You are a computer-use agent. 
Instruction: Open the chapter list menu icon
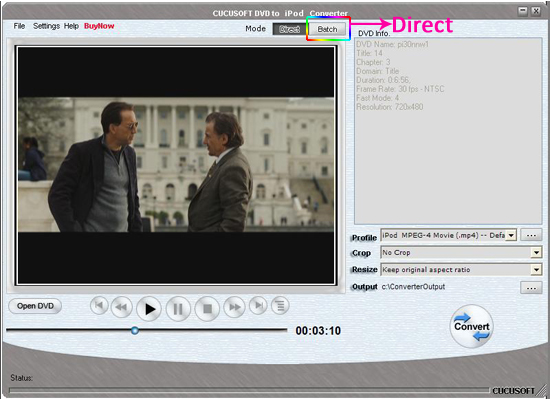click(x=280, y=306)
